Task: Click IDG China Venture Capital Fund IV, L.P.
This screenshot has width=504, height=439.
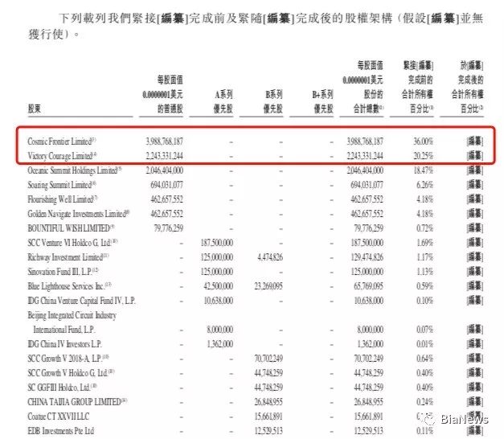Action: point(81,301)
